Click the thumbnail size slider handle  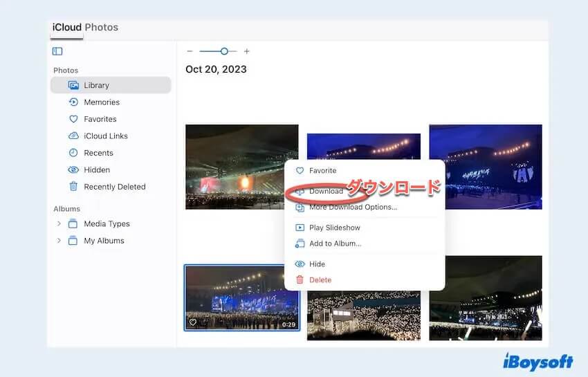(224, 51)
